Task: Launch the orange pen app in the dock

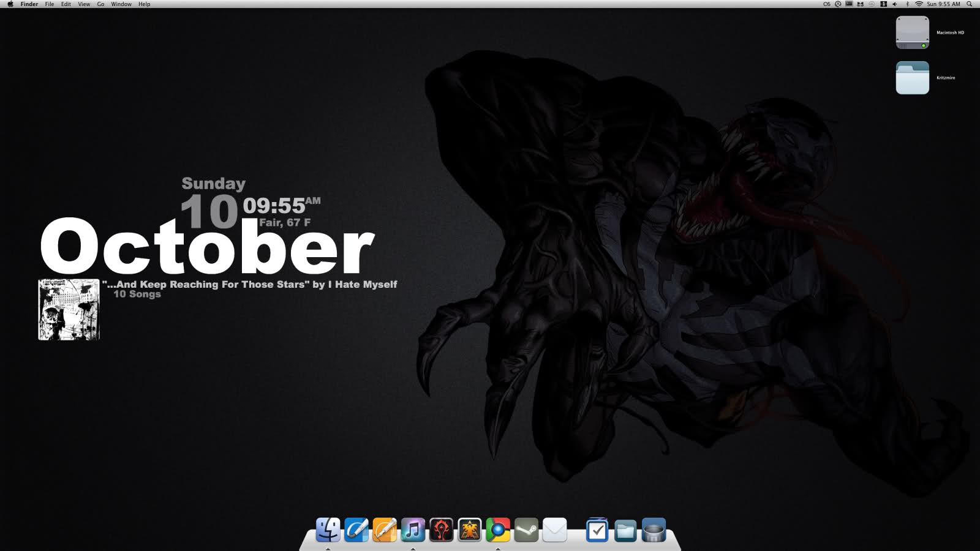Action: click(x=385, y=530)
